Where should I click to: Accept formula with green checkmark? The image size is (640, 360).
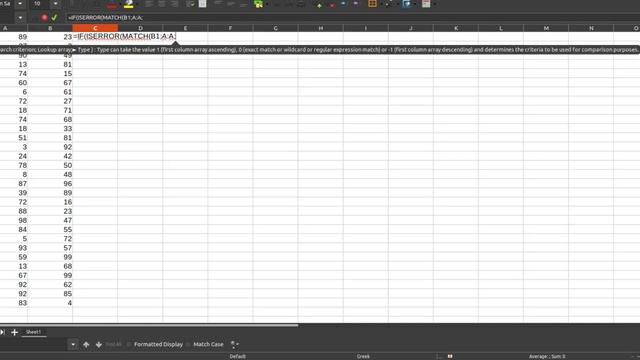(x=54, y=18)
